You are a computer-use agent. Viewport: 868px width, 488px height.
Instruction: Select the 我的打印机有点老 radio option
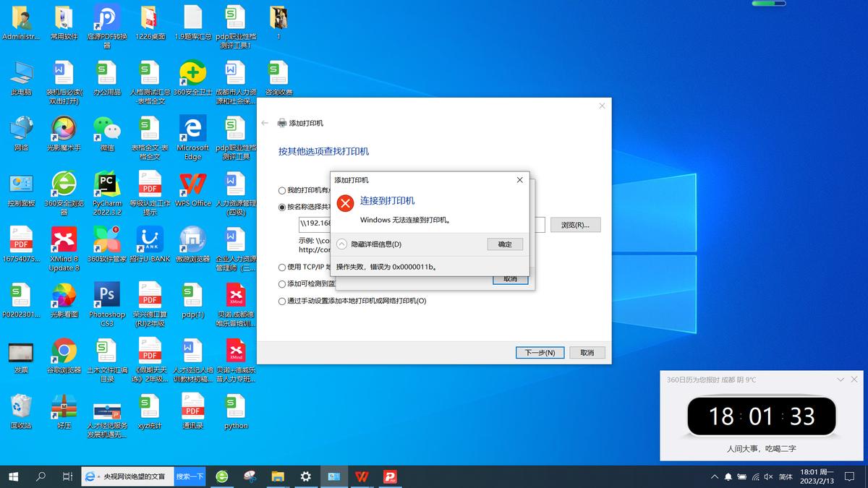[x=282, y=190]
